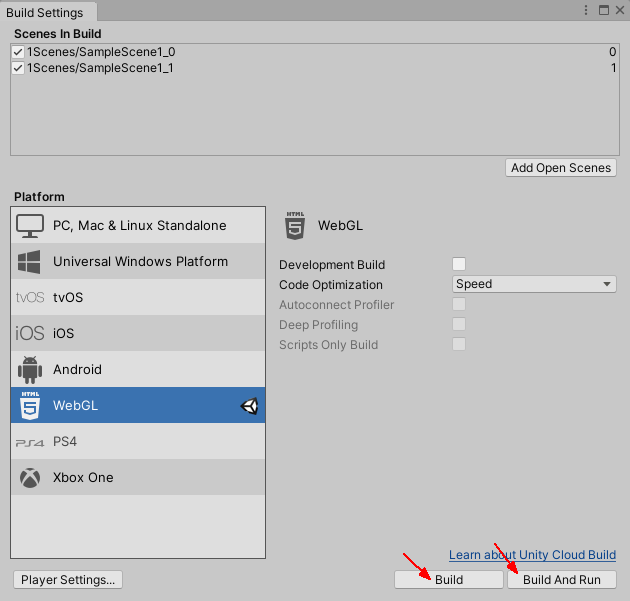Toggle the Scripts Only Build checkbox
Image resolution: width=630 pixels, height=601 pixels.
459,344
